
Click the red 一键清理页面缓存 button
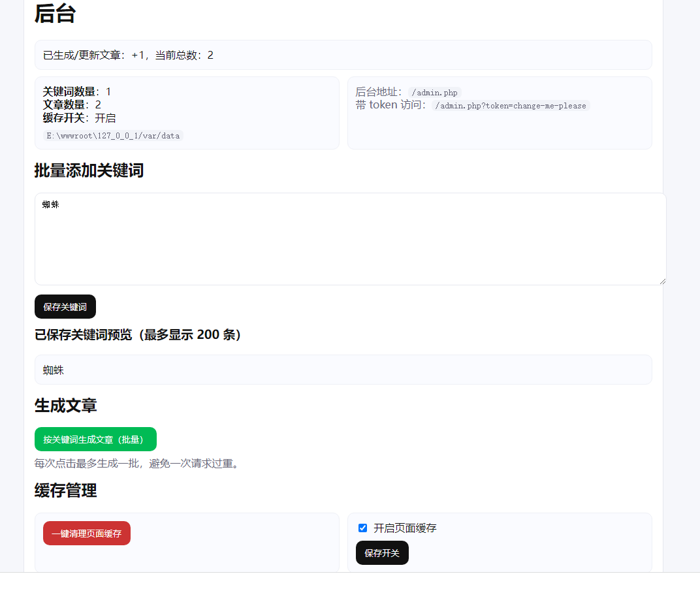pos(87,534)
